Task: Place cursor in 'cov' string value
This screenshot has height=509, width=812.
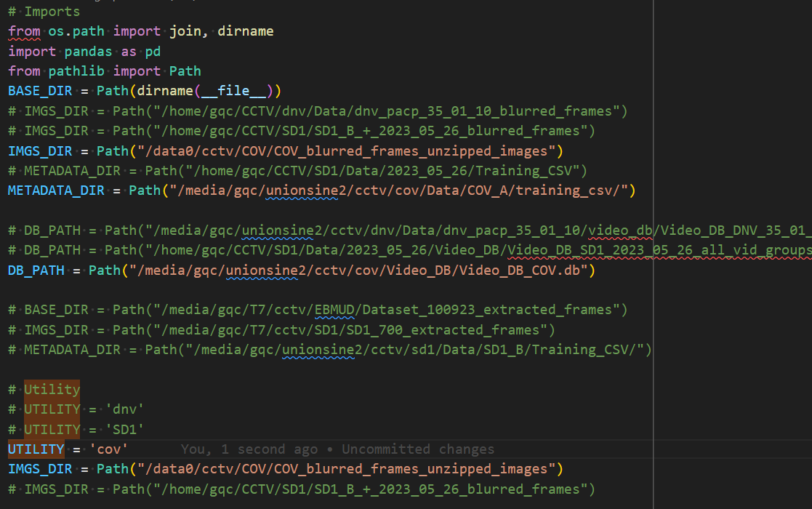Action: click(109, 449)
